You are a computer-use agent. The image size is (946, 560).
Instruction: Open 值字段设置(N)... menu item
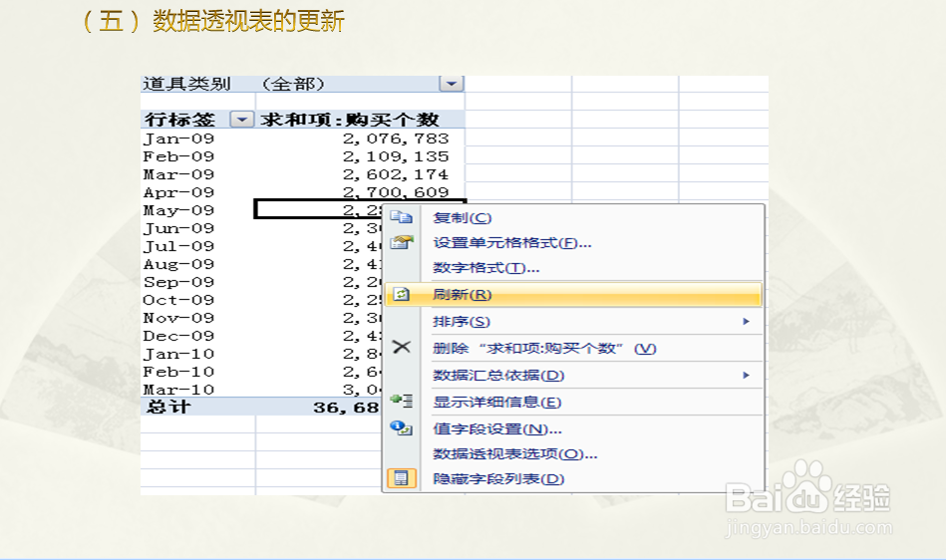497,429
